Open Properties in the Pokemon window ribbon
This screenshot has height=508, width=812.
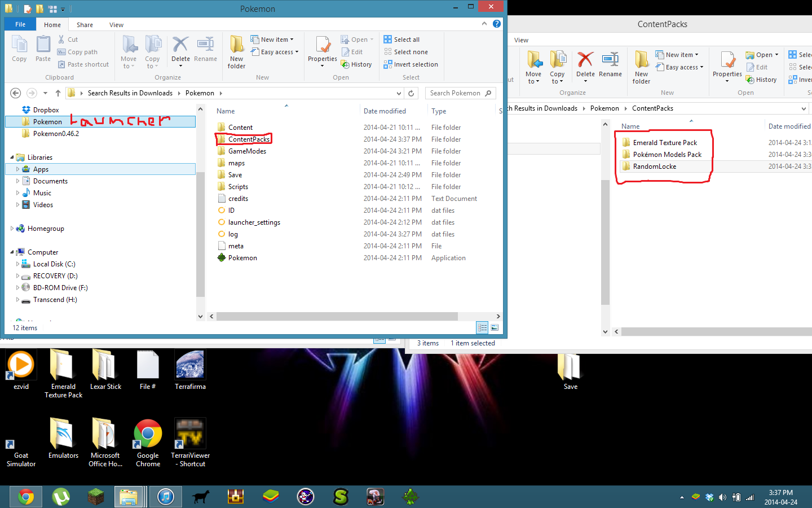click(323, 52)
